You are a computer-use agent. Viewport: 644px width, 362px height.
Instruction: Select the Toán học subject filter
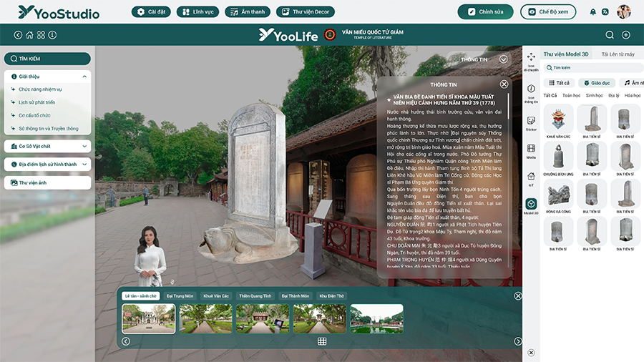(x=571, y=95)
